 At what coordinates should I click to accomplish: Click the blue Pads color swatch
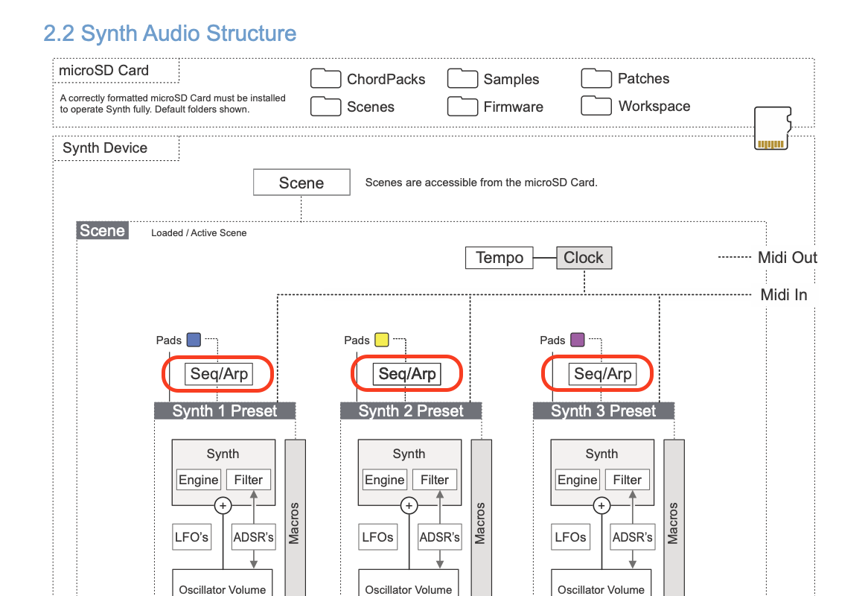tap(194, 340)
